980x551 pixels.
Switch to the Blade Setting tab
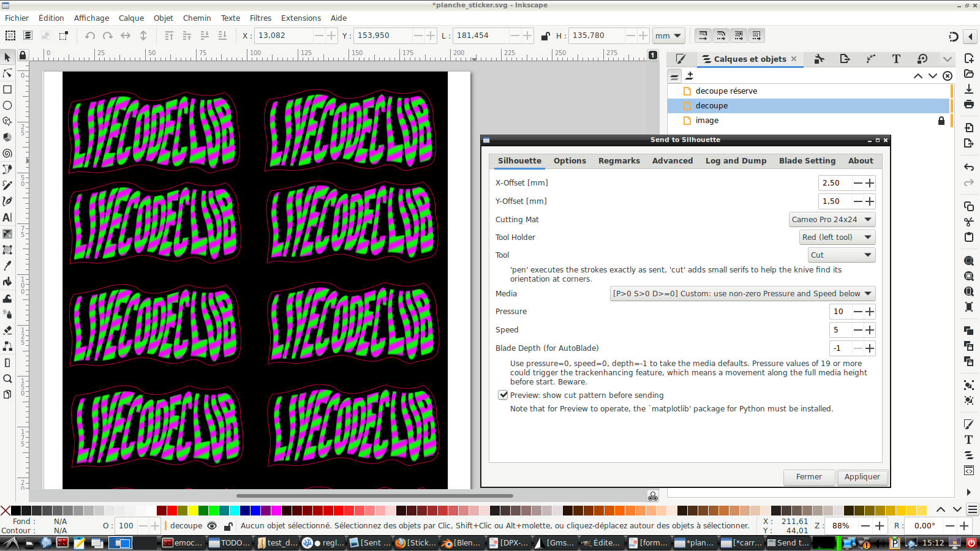807,160
